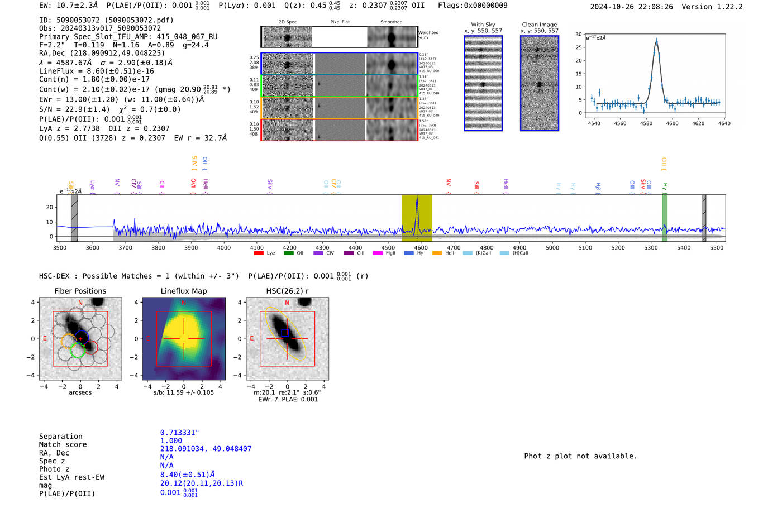Click the Q(0.55) OII (3728) line

click(133, 138)
